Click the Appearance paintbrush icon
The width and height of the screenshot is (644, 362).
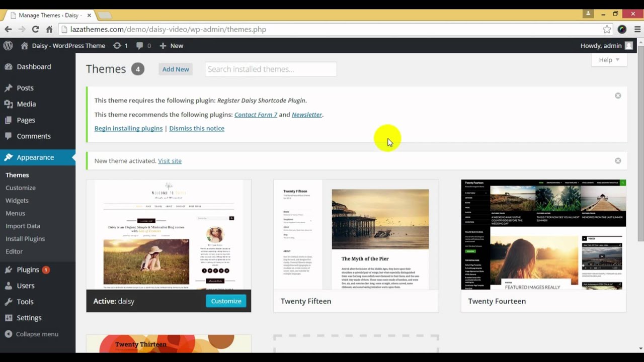(9, 157)
